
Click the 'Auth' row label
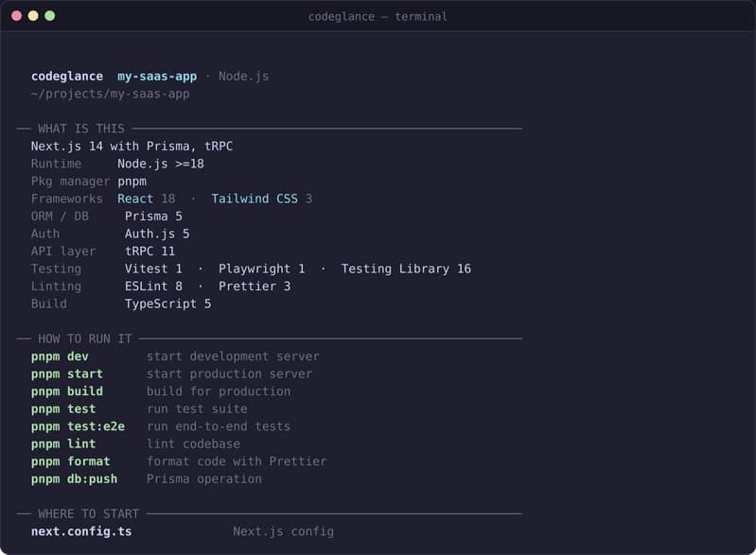click(x=45, y=234)
